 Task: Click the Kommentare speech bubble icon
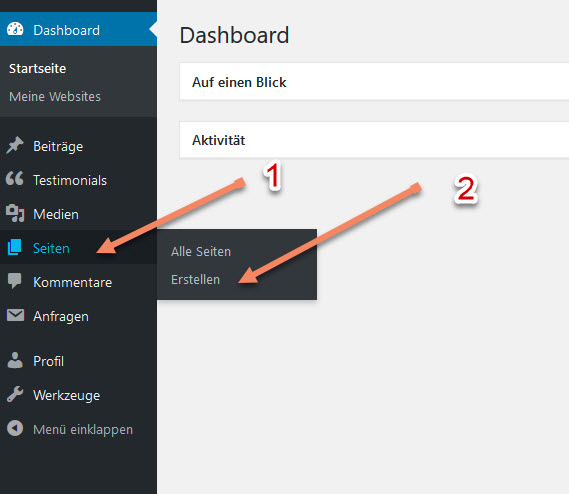[15, 281]
